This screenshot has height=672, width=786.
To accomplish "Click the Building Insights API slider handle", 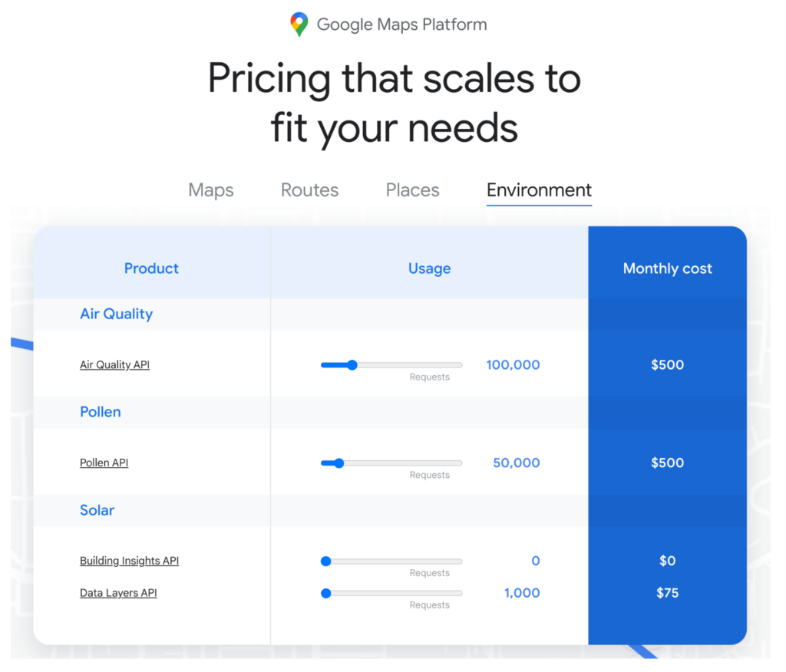I will (325, 562).
